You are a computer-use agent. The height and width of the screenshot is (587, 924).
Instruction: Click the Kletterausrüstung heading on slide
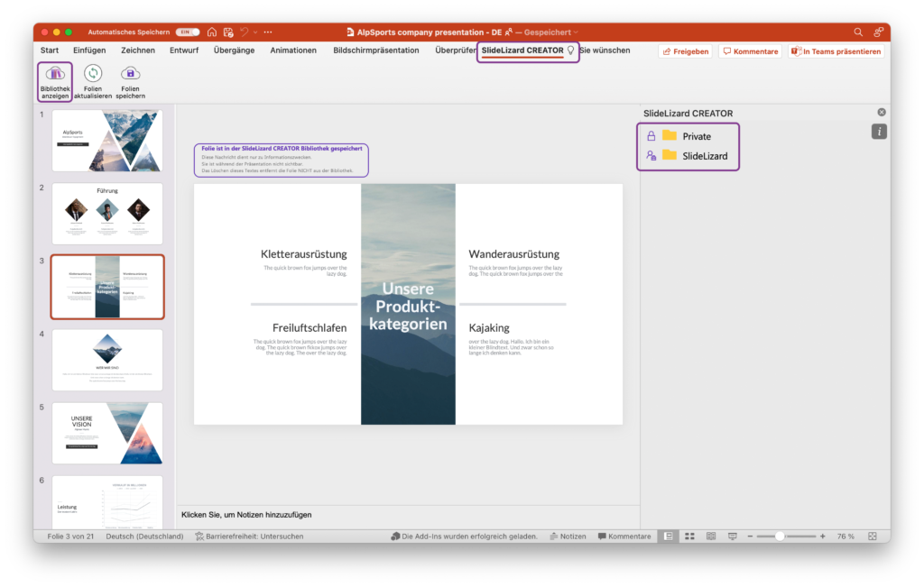[x=303, y=254]
